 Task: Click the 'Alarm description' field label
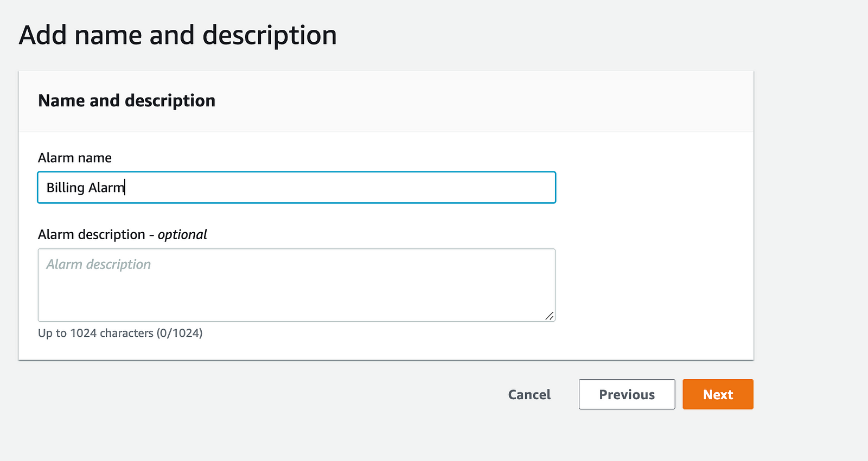(x=91, y=234)
